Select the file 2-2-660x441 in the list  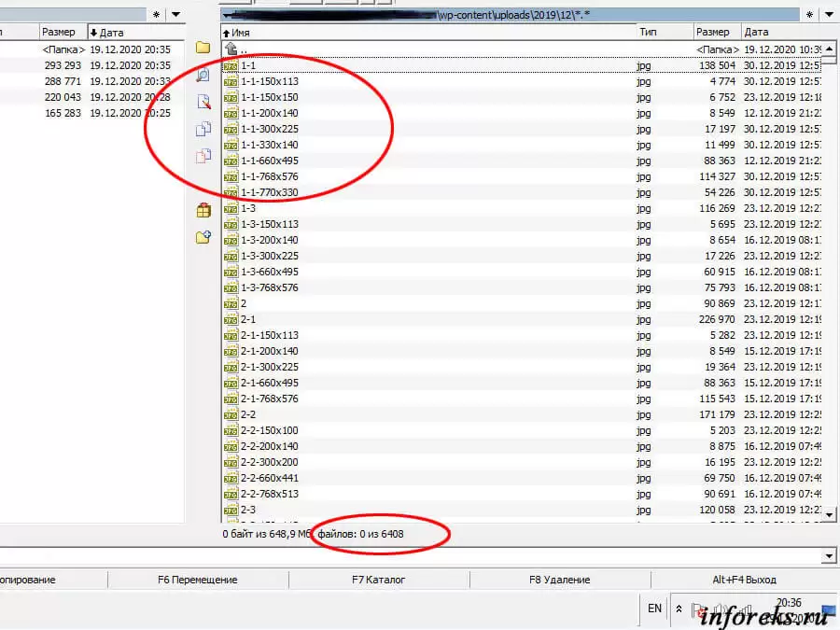270,478
